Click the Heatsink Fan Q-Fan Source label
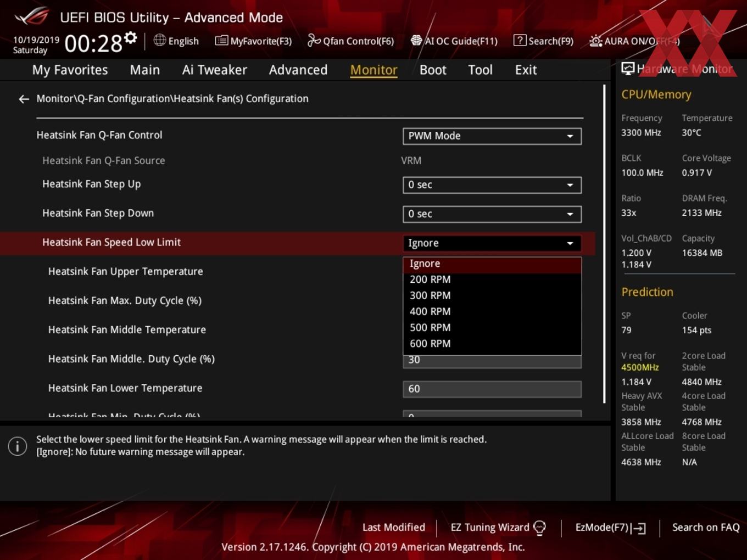Viewport: 747px width, 560px height. pyautogui.click(x=104, y=161)
